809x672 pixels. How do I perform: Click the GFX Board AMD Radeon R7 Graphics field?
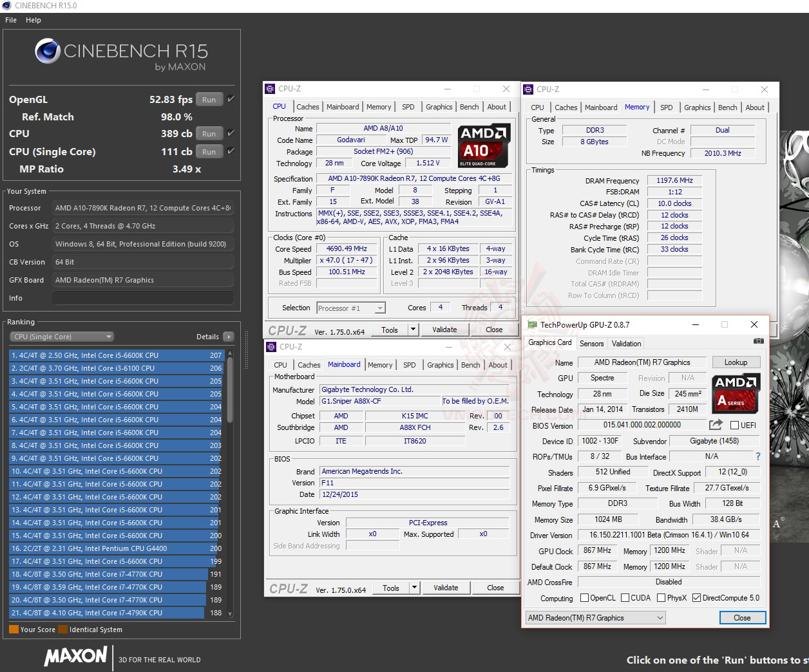tap(142, 280)
